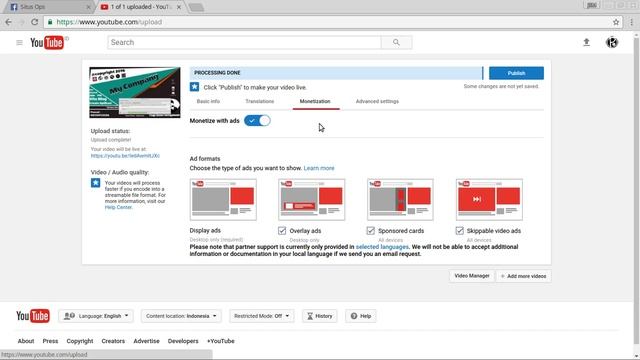Open the Help Center link

(x=118, y=207)
